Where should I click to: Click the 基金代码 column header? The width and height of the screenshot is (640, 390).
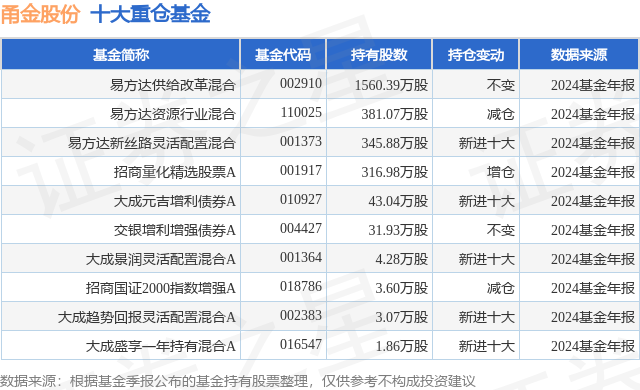283,55
